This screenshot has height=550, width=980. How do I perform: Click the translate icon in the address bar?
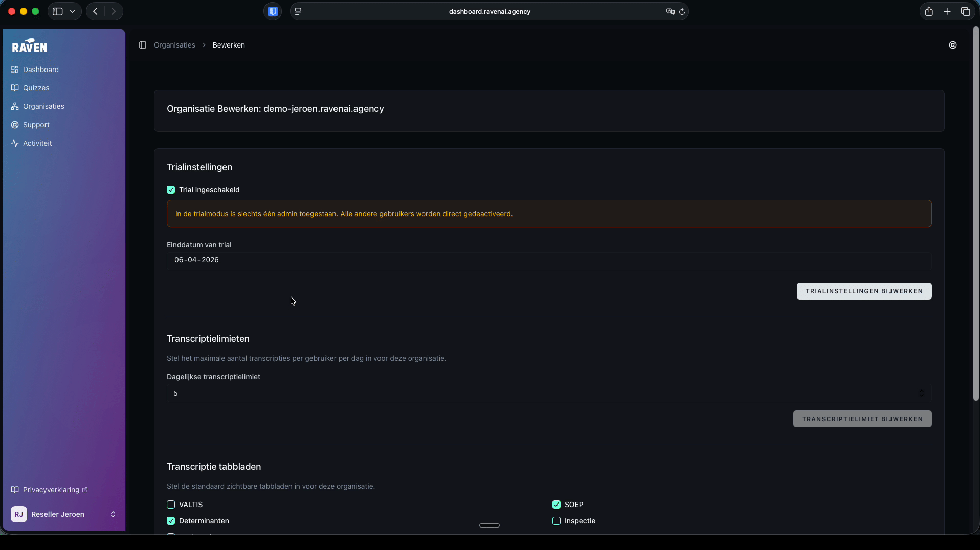coord(670,11)
